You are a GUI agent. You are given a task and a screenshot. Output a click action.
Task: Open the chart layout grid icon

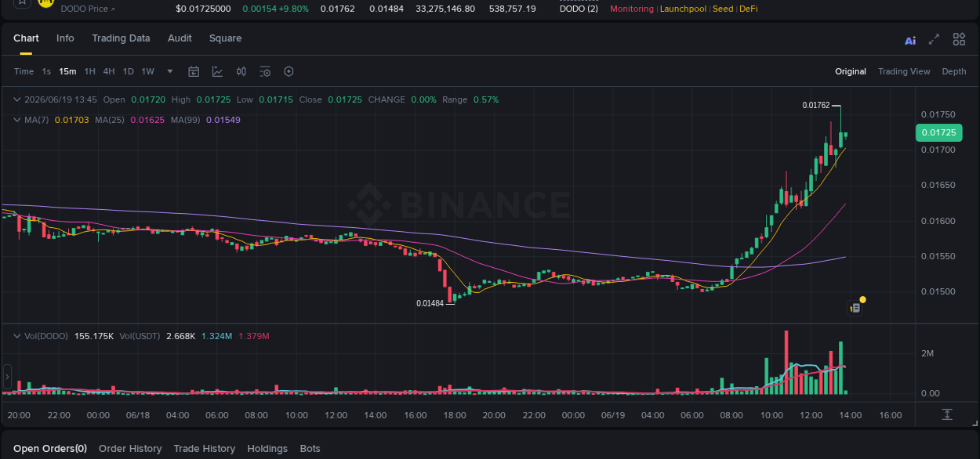click(x=959, y=39)
